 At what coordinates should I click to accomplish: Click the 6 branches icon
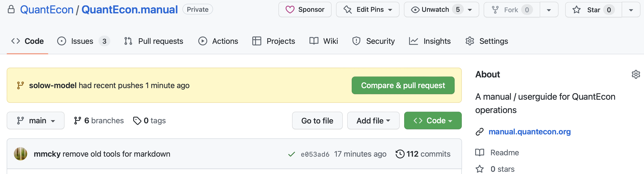[x=77, y=121]
